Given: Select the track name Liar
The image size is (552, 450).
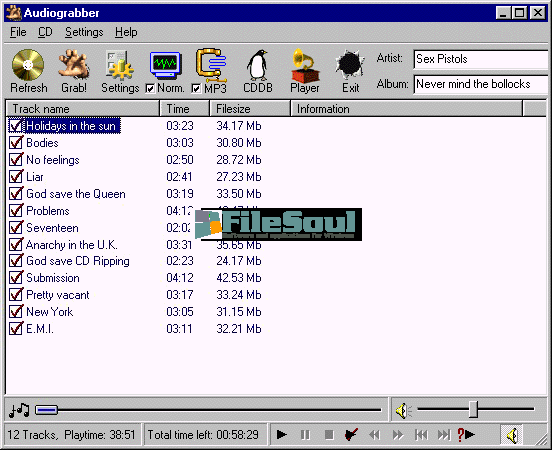Looking at the screenshot, I should pyautogui.click(x=35, y=176).
